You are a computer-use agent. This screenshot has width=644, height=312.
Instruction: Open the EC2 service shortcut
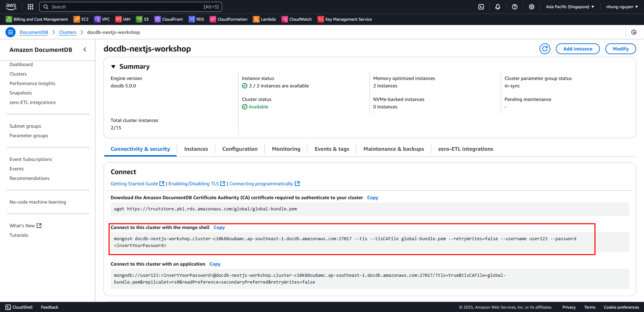coord(81,19)
